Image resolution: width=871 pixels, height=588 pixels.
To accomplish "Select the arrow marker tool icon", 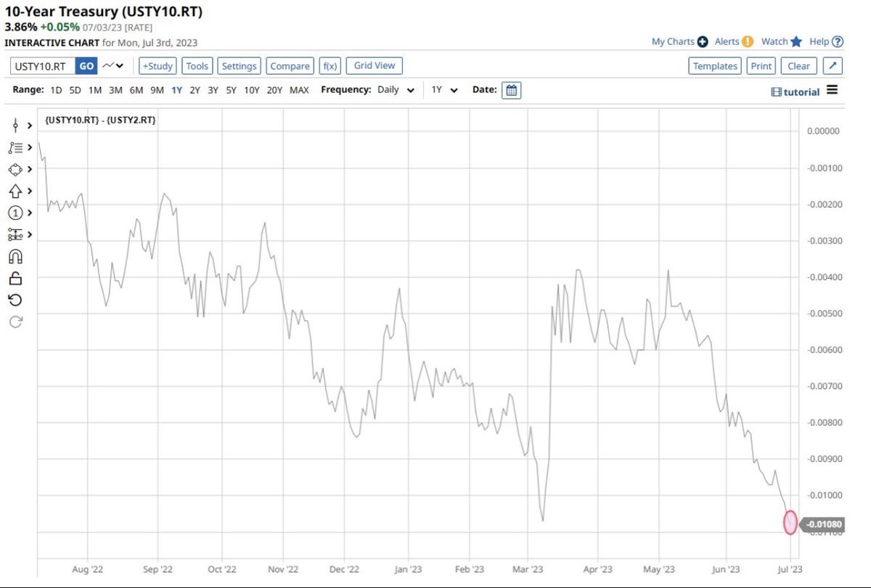I will tap(15, 191).
